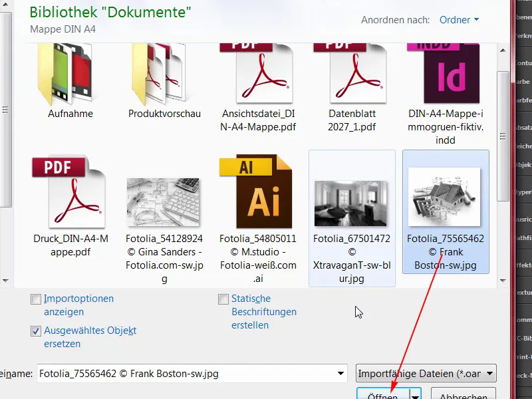Viewport: 532px width, 399px height.
Task: Click the Produktvorschau folder name
Action: [164, 114]
